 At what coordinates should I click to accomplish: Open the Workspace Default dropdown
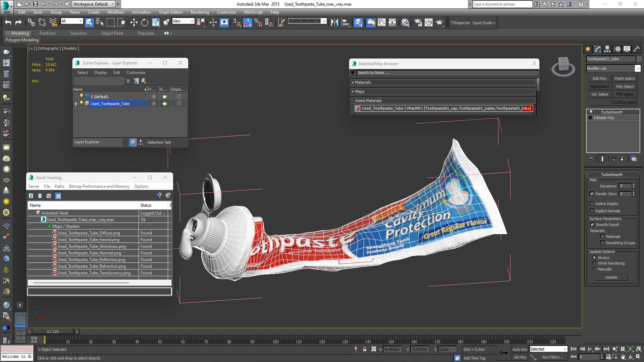[94, 4]
